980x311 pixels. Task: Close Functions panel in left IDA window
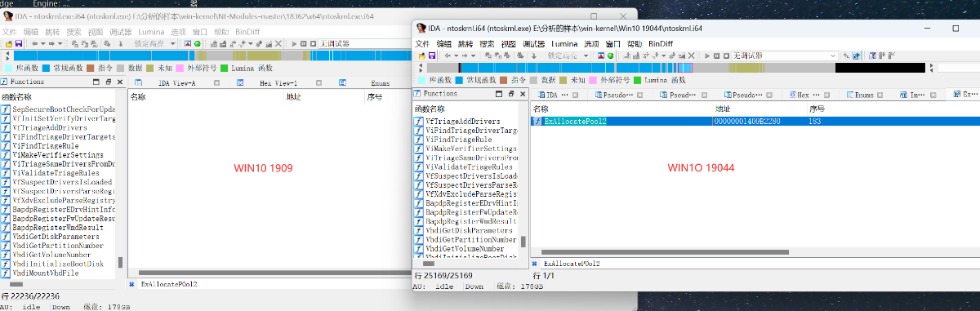120,82
